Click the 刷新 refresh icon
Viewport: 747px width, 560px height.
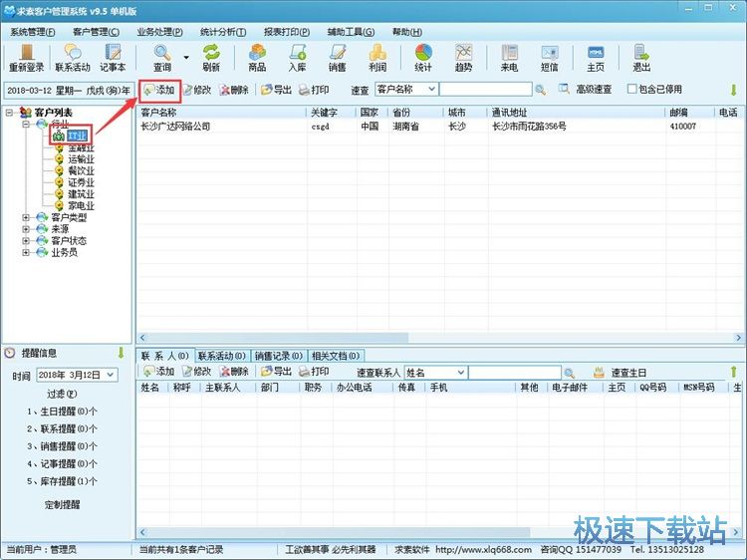tap(211, 58)
